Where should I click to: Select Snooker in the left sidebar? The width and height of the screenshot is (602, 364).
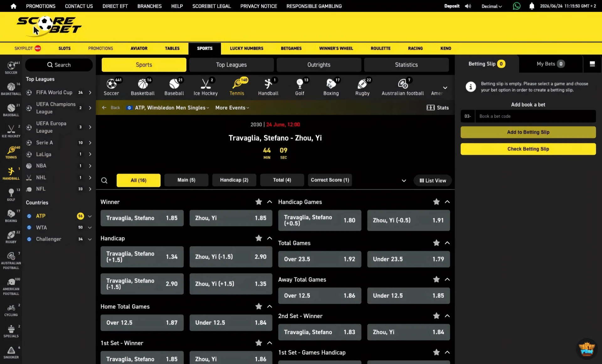(11, 352)
